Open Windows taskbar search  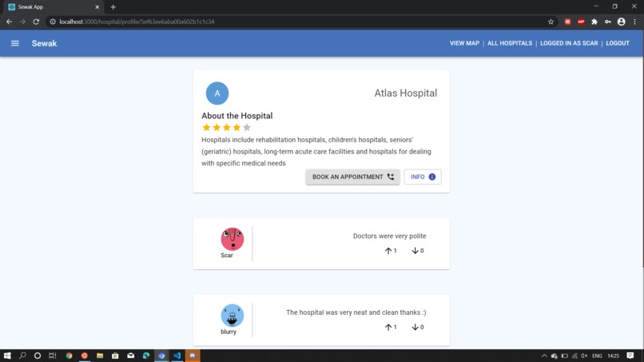tap(22, 356)
